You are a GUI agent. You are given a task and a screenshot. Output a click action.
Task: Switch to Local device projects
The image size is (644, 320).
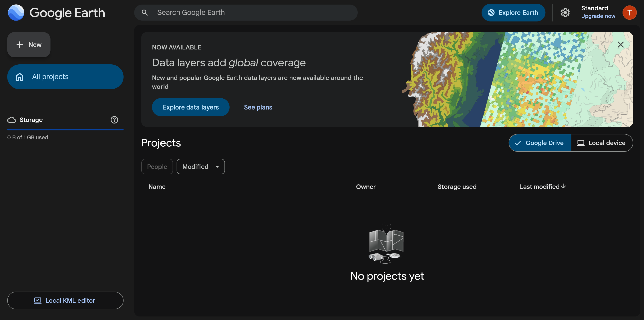(602, 143)
